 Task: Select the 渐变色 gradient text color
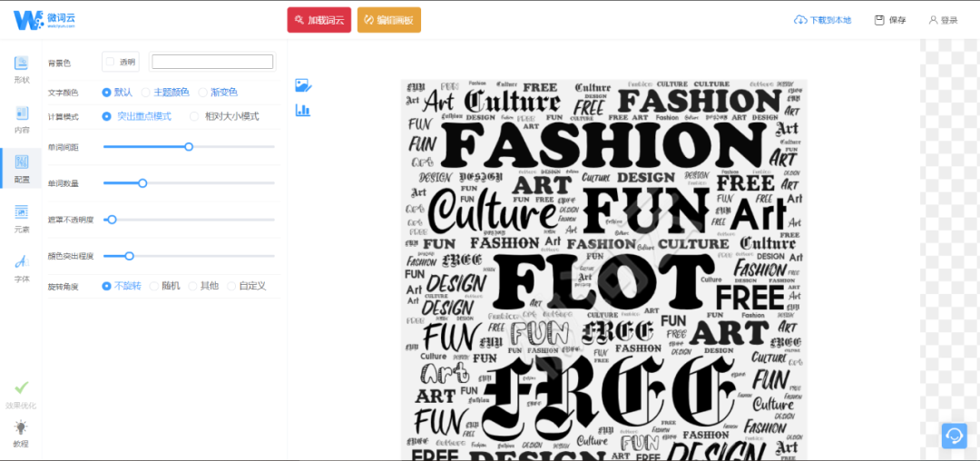click(218, 92)
